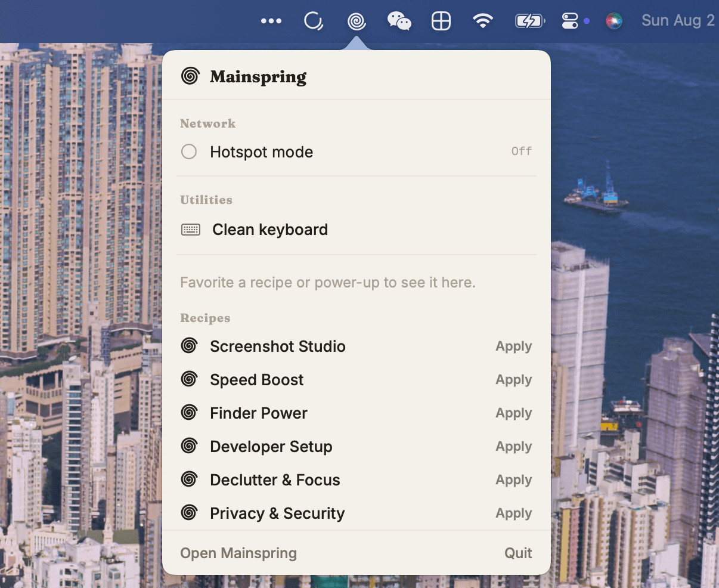The image size is (719, 588).
Task: Click the Hotspot mode label
Action: (x=262, y=152)
